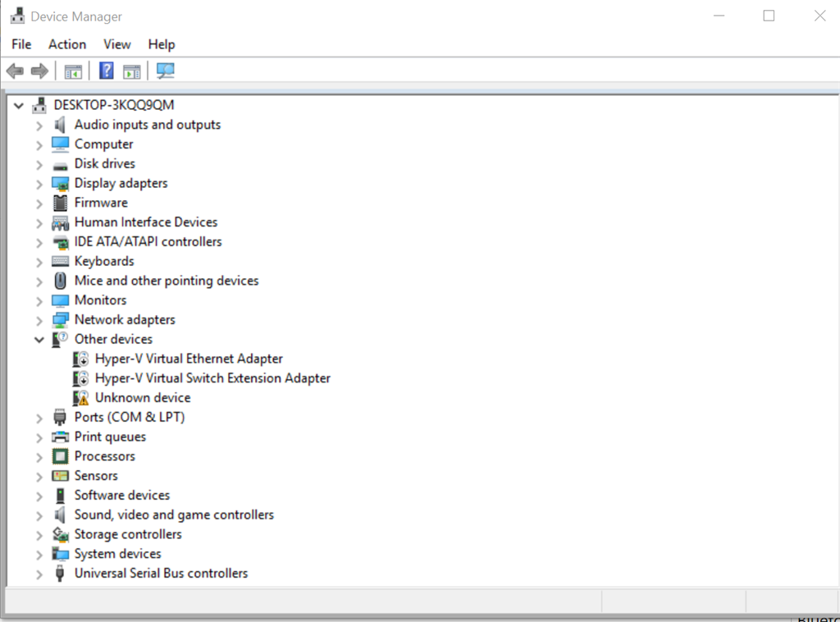Click the Storage controllers icon

60,535
